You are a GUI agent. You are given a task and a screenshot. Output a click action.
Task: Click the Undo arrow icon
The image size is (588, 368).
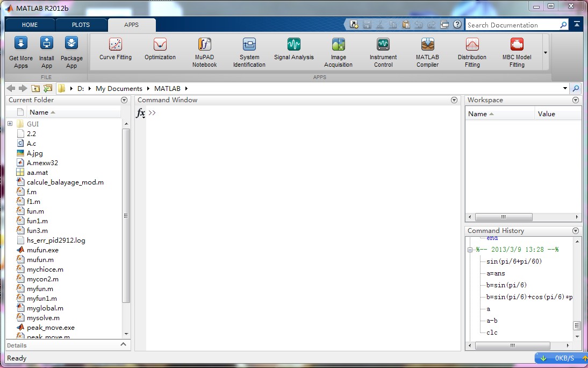coord(419,24)
